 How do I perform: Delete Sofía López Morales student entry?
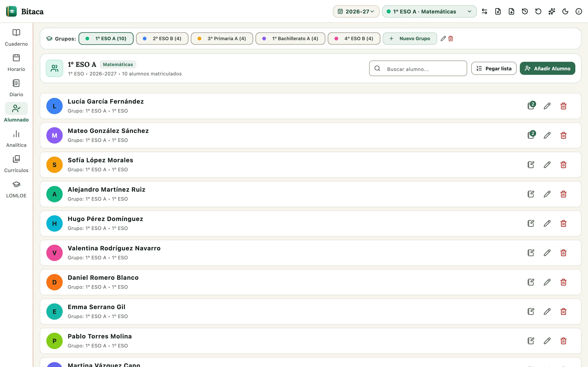[563, 165]
